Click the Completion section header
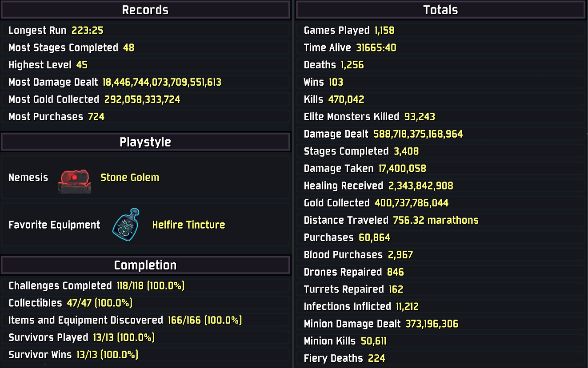Image resolution: width=588 pixels, height=368 pixels. (x=145, y=265)
